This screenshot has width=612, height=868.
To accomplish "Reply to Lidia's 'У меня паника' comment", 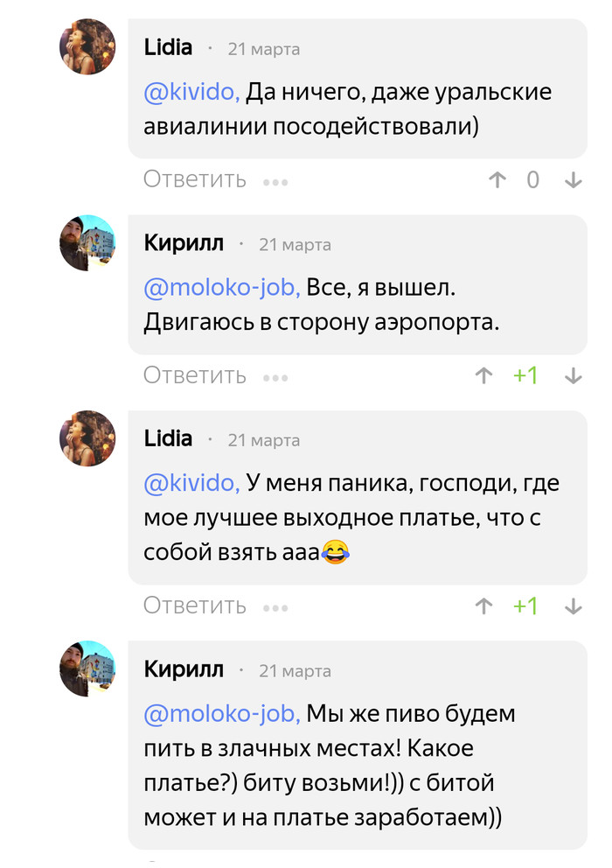I will (195, 606).
